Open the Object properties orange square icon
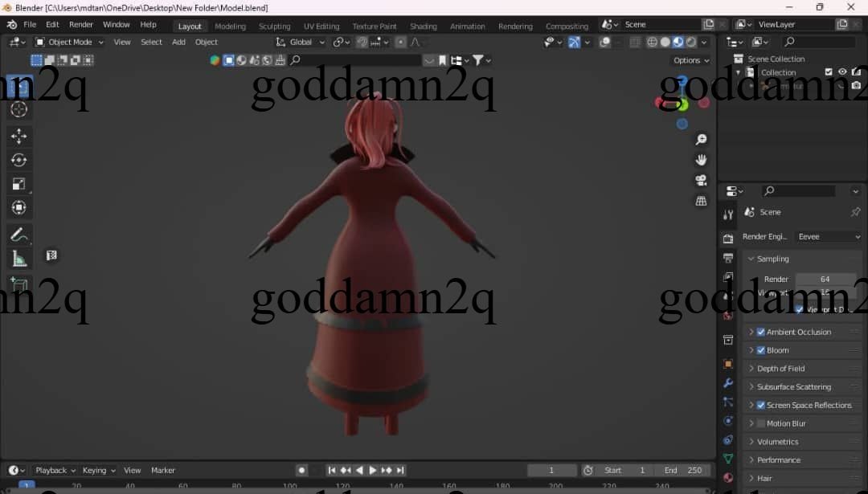 pos(728,363)
